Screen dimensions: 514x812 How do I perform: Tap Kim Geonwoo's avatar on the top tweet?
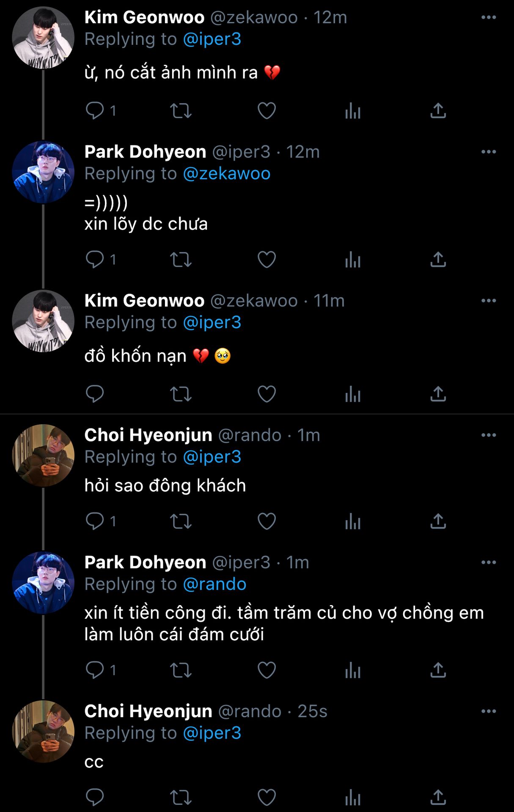(43, 38)
